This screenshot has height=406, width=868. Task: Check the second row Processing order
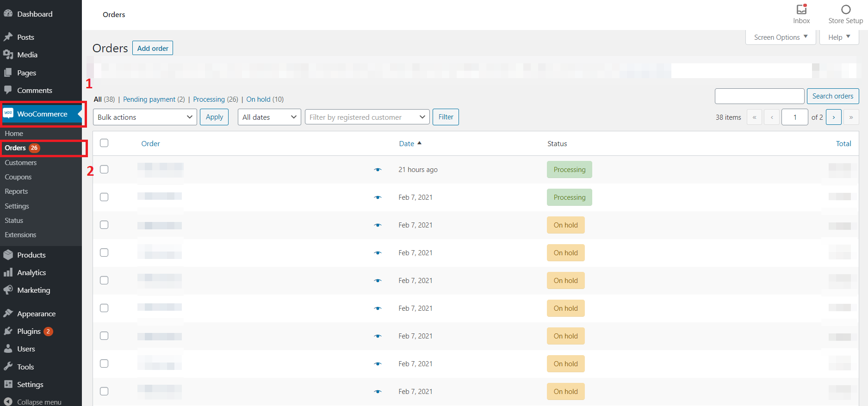pyautogui.click(x=104, y=197)
